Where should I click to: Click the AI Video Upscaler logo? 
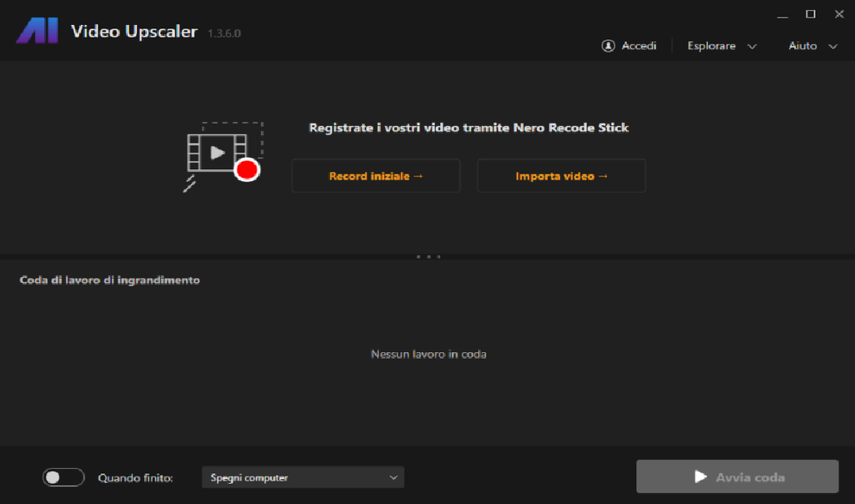[x=37, y=31]
